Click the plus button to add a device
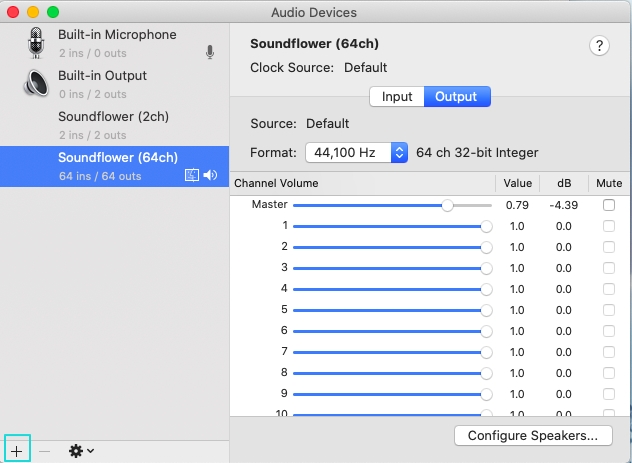 click(17, 451)
